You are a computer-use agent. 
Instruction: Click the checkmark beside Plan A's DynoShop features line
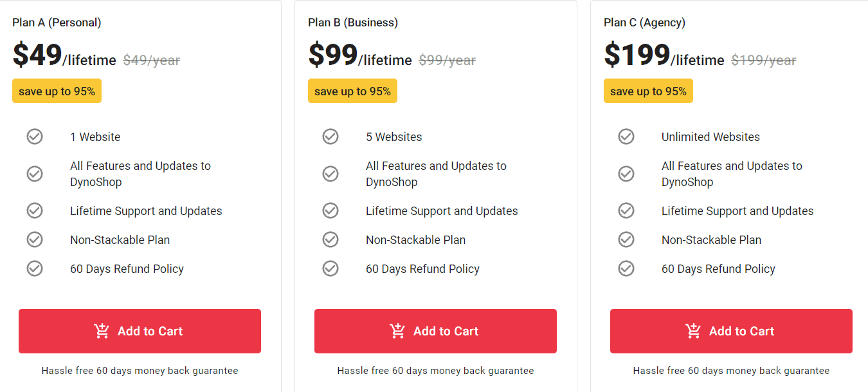35,173
